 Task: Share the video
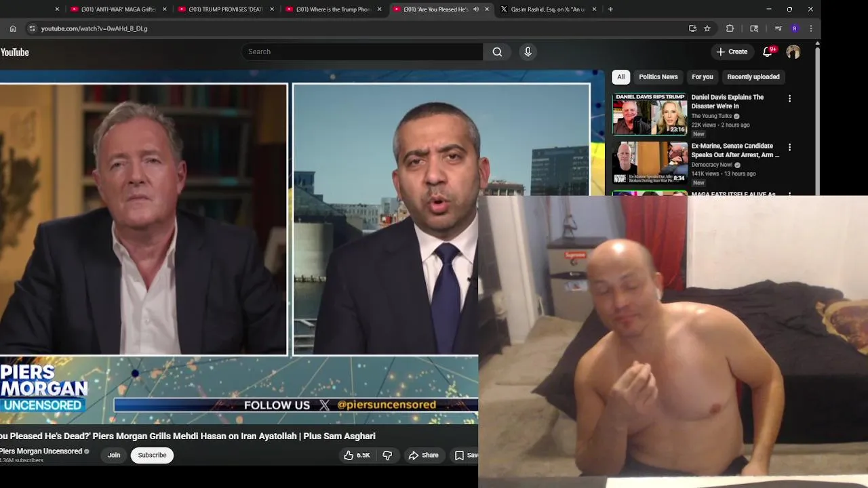click(x=423, y=455)
